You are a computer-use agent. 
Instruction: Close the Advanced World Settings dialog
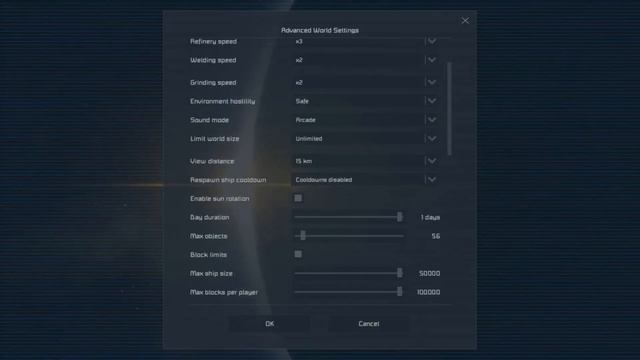[x=465, y=21]
